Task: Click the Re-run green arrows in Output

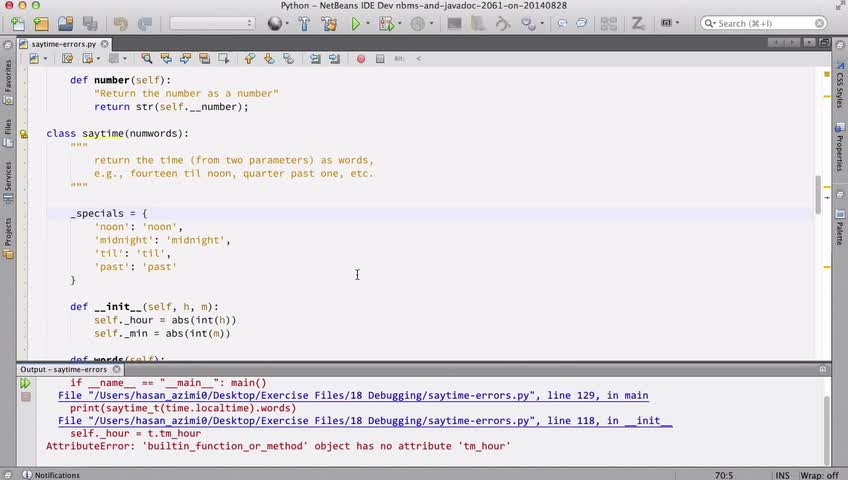Action: (25, 383)
